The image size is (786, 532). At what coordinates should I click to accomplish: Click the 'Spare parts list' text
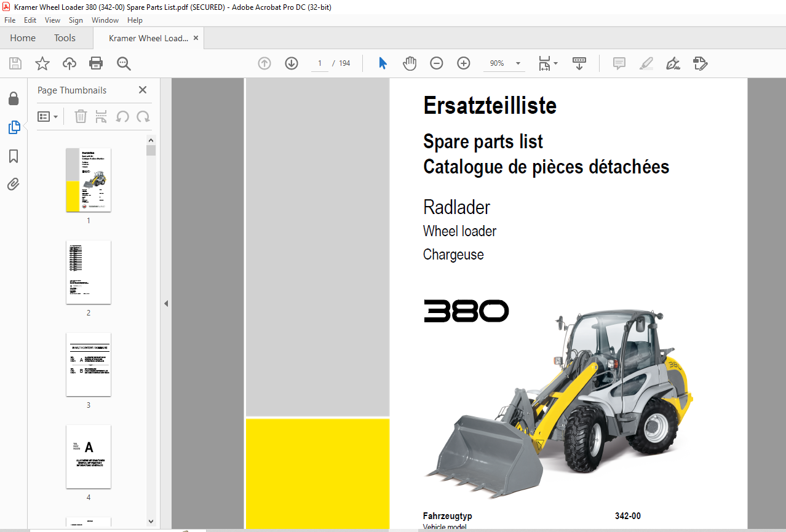click(x=483, y=141)
